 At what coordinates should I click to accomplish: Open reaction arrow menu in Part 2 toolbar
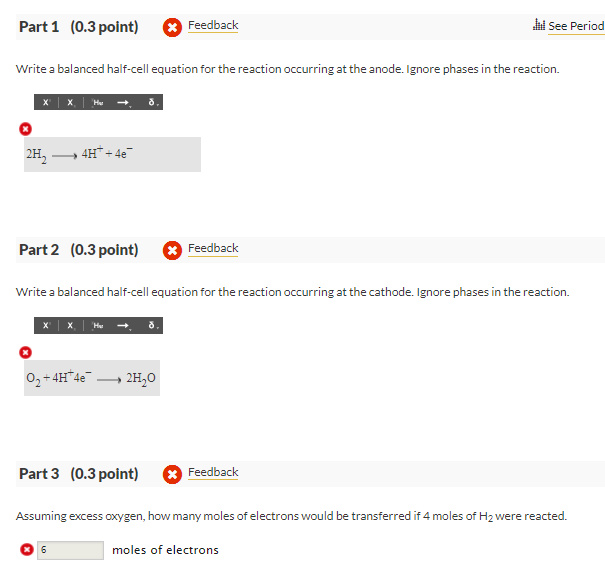coord(123,325)
